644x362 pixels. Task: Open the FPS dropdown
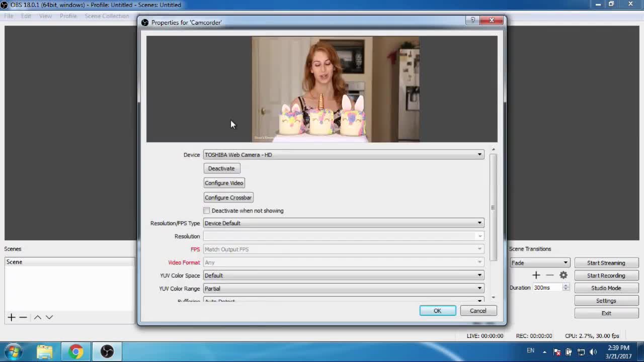pos(344,249)
